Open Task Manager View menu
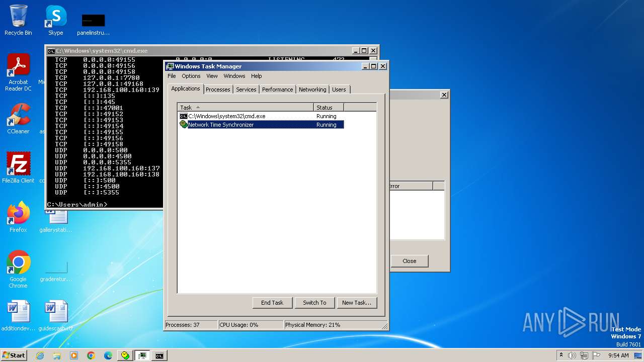 212,76
